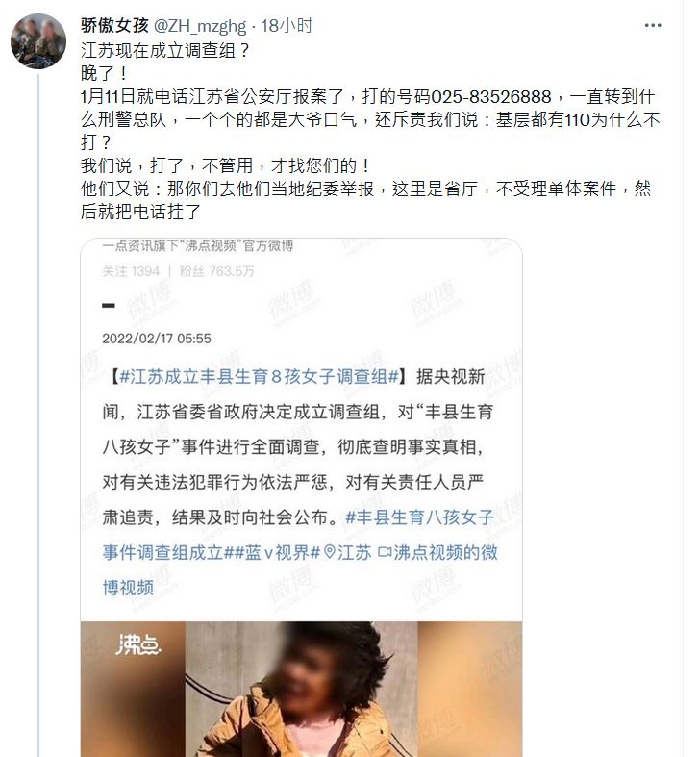This screenshot has height=757, width=700.
Task: Open the three-dot more options menu
Action: coord(653,26)
